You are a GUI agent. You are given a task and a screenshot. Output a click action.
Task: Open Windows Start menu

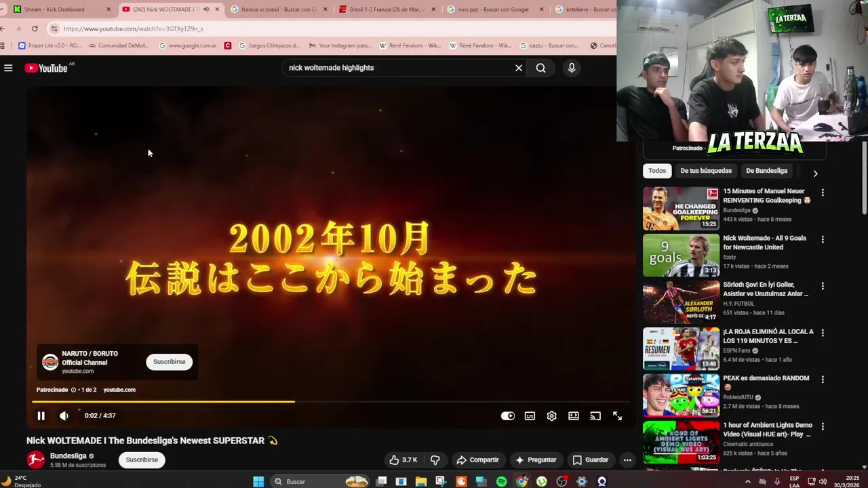258,481
